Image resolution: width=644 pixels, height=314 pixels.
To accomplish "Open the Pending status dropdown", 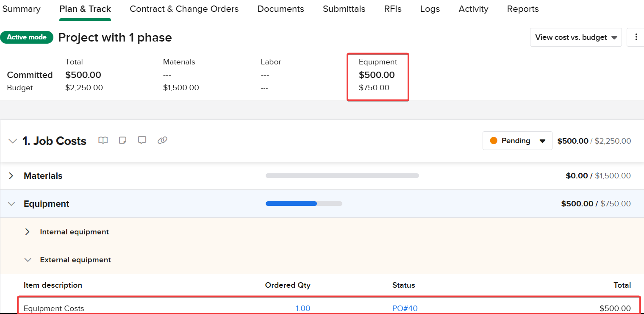I will (x=517, y=141).
